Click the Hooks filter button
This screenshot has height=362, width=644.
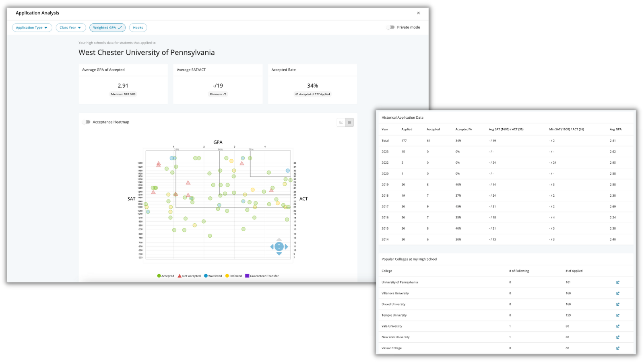138,28
